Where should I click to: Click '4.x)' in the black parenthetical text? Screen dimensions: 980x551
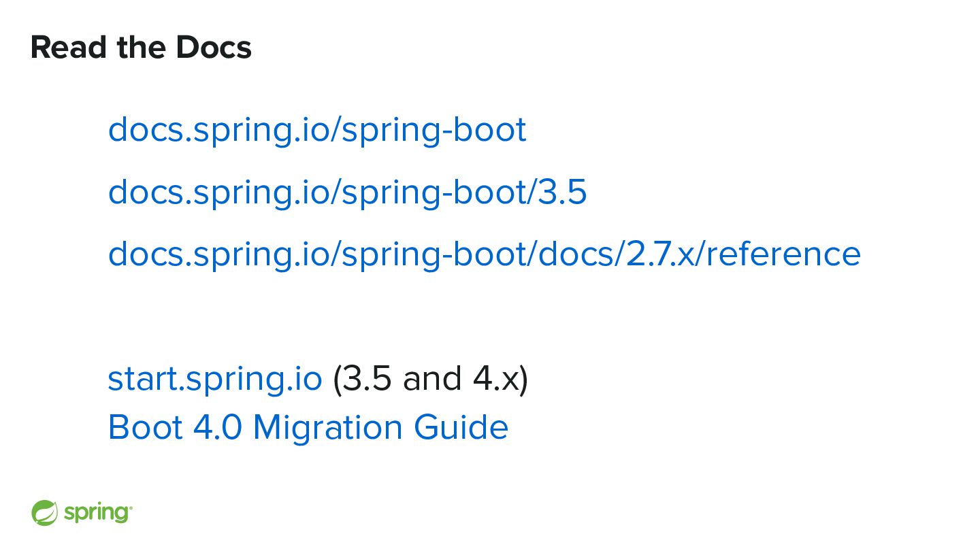(x=500, y=380)
